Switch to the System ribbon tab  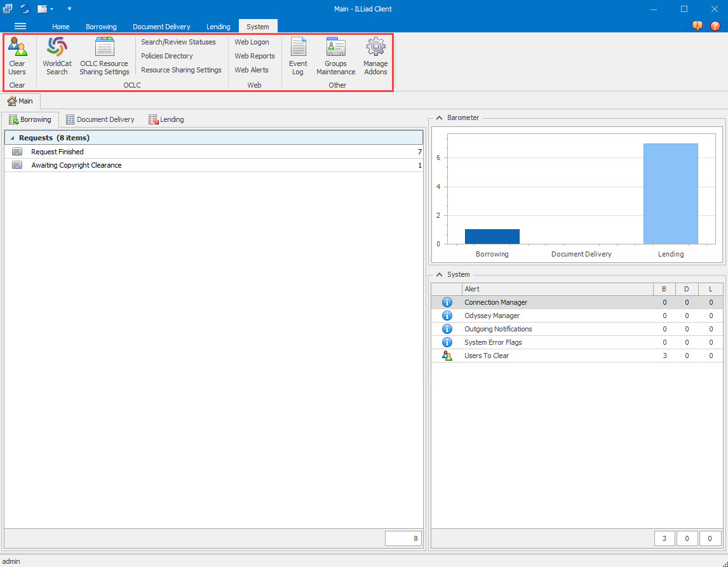(x=258, y=26)
